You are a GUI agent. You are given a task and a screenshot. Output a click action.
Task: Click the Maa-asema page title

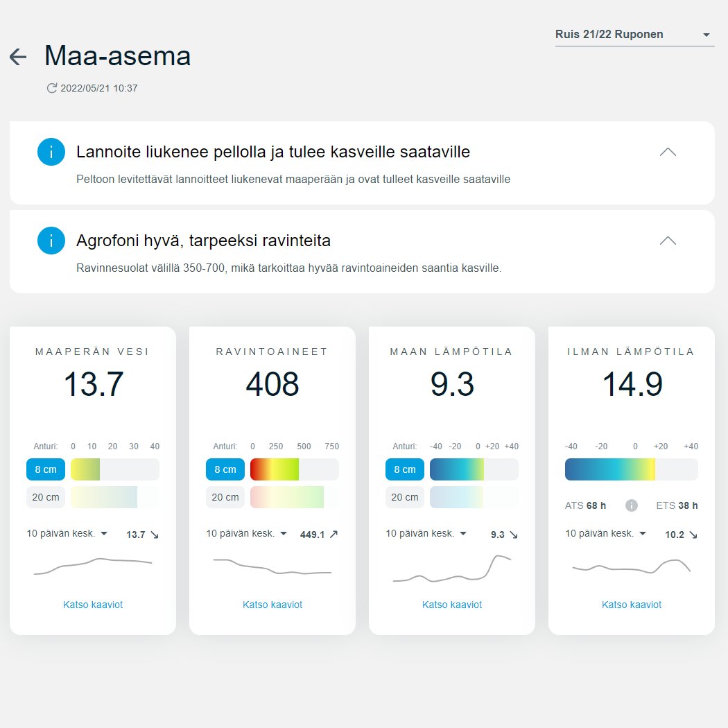tap(117, 56)
